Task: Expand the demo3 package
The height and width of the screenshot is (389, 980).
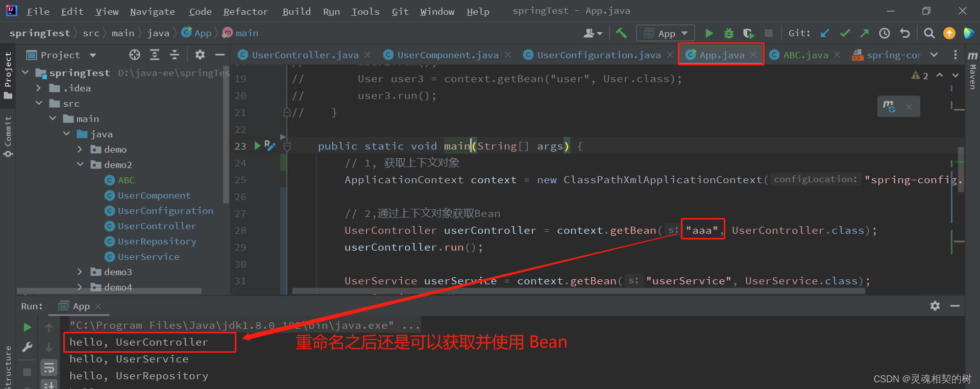Action: [x=80, y=272]
